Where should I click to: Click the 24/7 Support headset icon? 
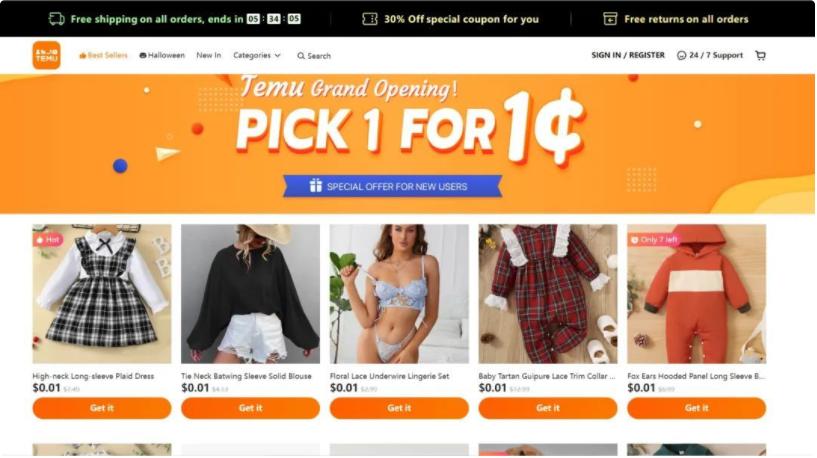681,55
